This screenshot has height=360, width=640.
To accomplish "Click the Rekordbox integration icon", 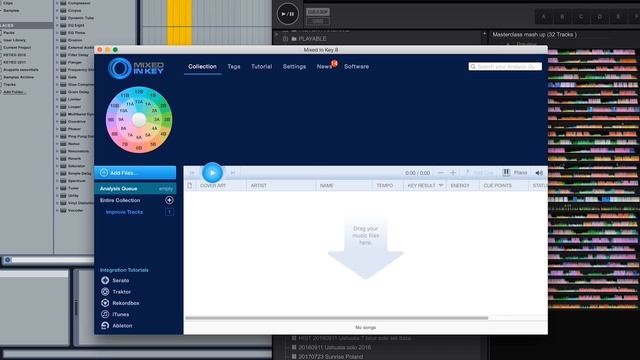I will pos(105,303).
